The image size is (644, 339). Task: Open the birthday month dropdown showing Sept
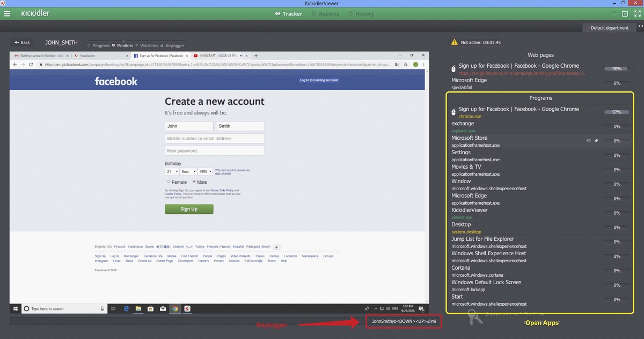(188, 171)
